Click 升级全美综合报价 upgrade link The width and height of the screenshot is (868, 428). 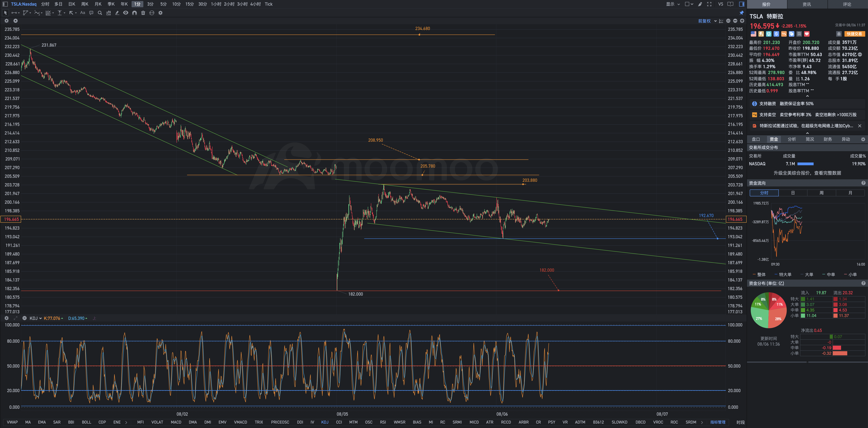pyautogui.click(x=807, y=173)
